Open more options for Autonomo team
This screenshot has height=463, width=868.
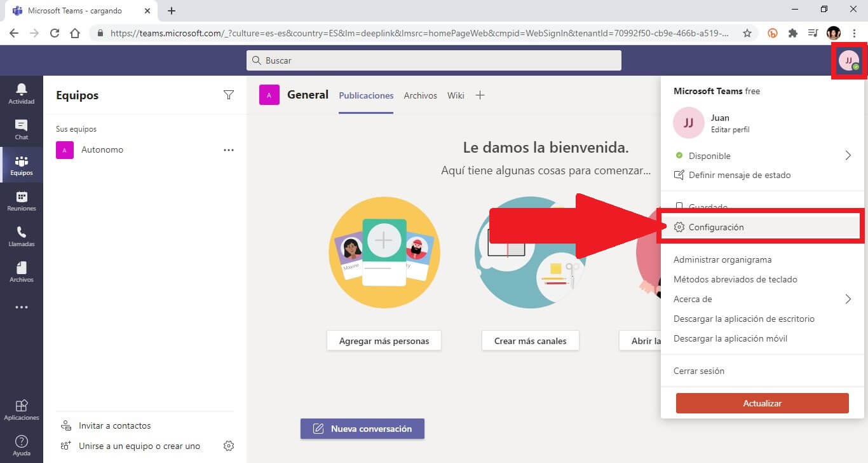(229, 150)
